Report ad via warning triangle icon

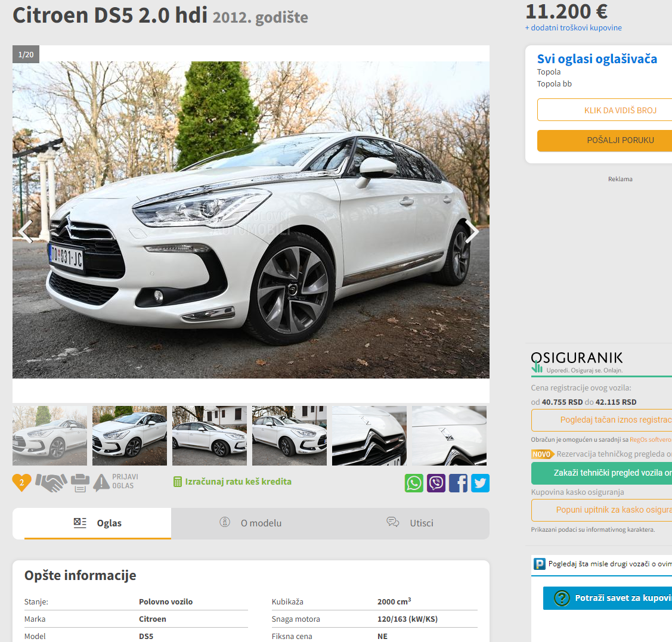tap(101, 483)
